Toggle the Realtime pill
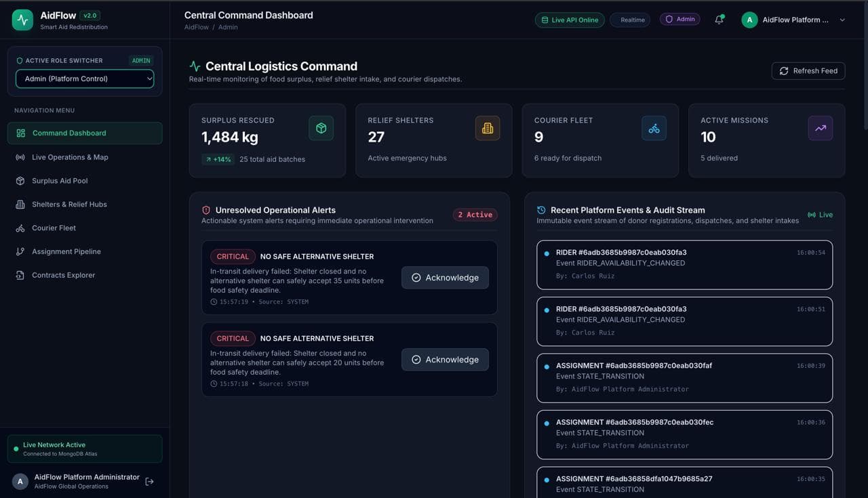 coord(630,20)
